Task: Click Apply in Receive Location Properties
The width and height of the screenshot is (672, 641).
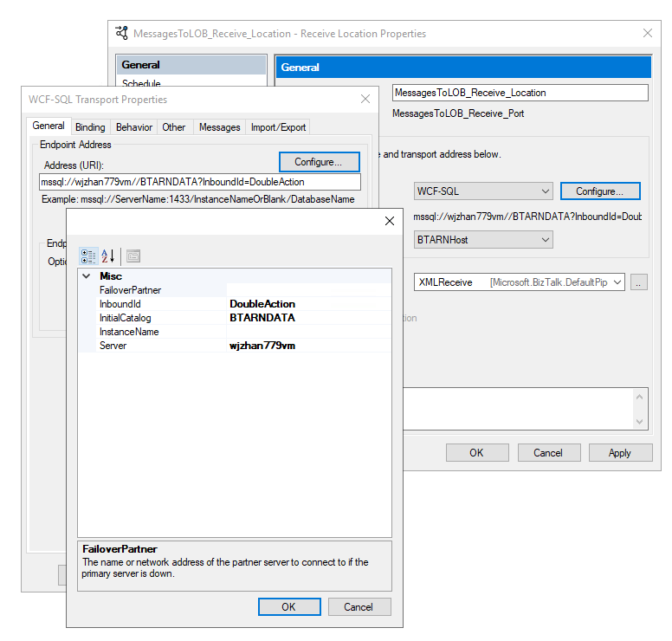Action: [x=621, y=453]
